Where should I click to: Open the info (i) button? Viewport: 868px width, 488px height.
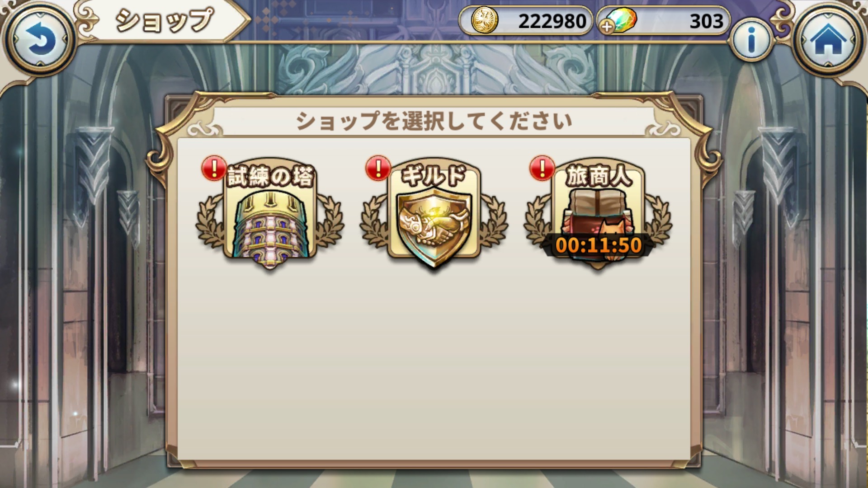coord(751,40)
